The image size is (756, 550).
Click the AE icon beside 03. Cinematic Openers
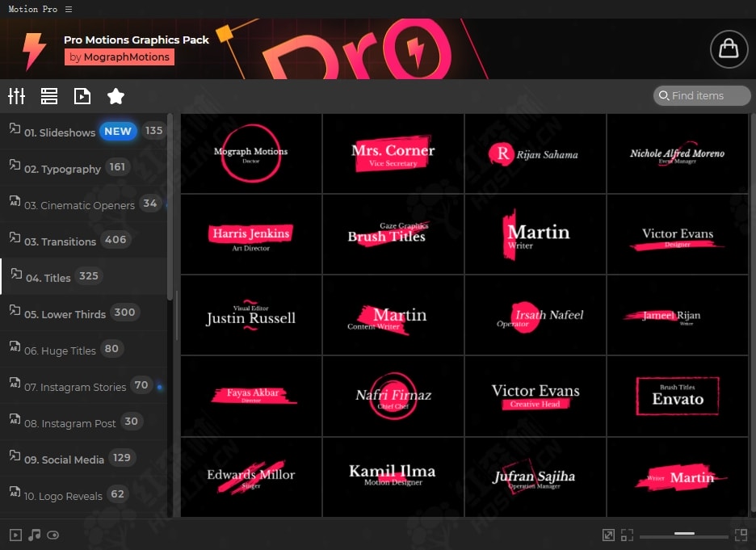(x=15, y=201)
